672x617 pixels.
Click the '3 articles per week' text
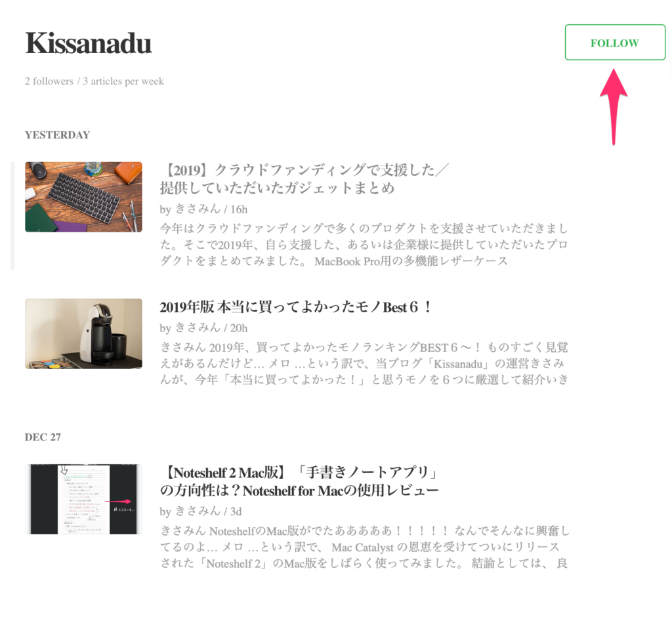[x=123, y=81]
